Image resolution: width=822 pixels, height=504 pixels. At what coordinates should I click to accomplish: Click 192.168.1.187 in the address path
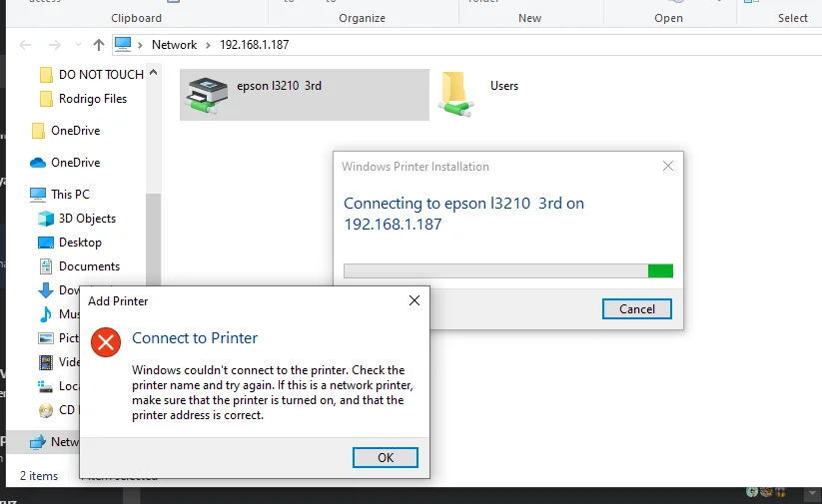click(255, 45)
